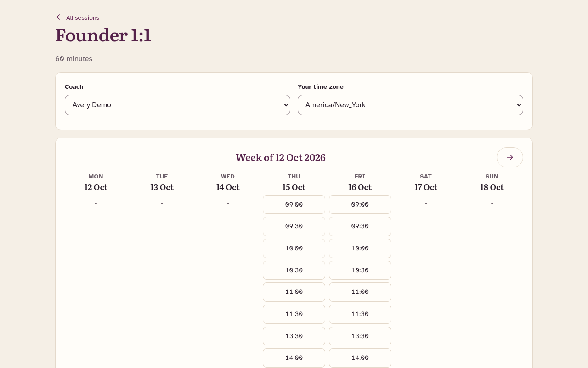
Task: Pick the 14:00 slot on Fri 16 Oct
Action: [x=360, y=358]
